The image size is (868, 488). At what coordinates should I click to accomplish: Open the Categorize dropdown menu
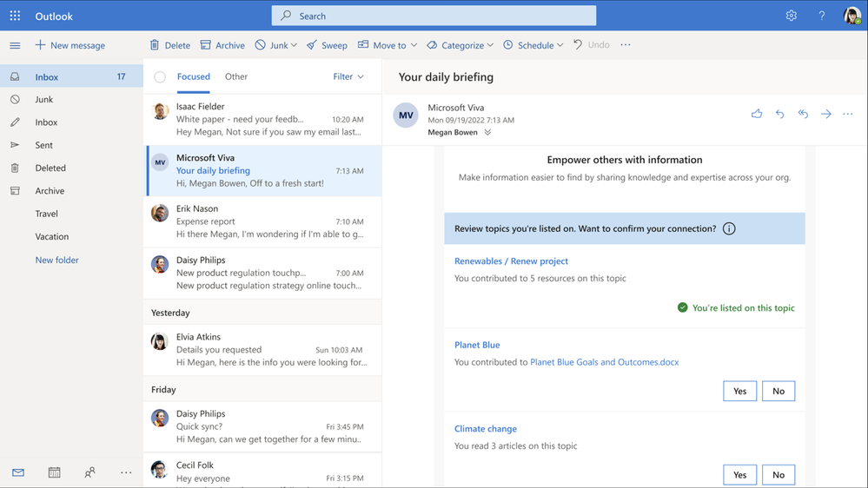[462, 45]
